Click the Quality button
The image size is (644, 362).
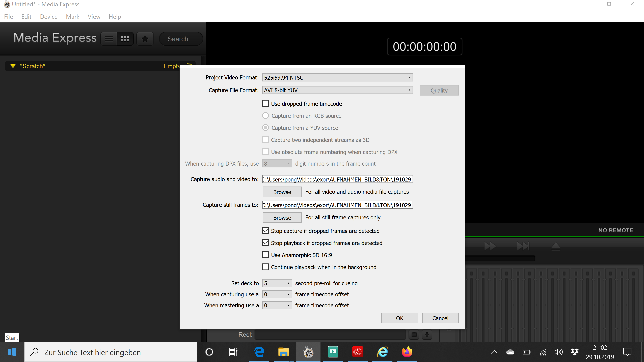[439, 90]
